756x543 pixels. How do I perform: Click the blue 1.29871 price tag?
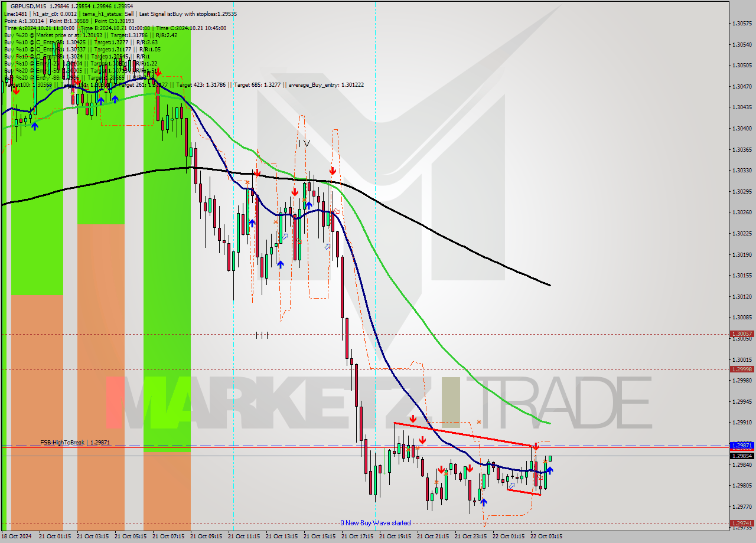(741, 445)
